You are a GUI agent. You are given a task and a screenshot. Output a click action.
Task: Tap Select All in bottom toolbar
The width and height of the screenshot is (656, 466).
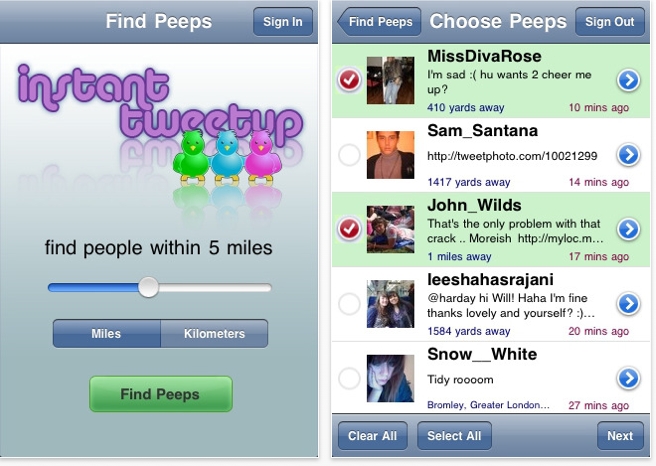pyautogui.click(x=454, y=435)
